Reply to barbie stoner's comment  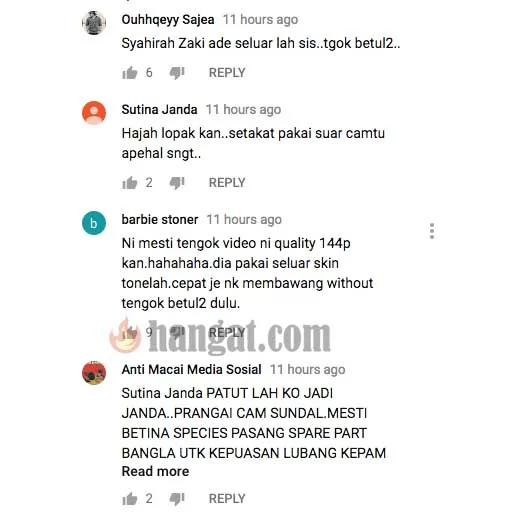227,332
